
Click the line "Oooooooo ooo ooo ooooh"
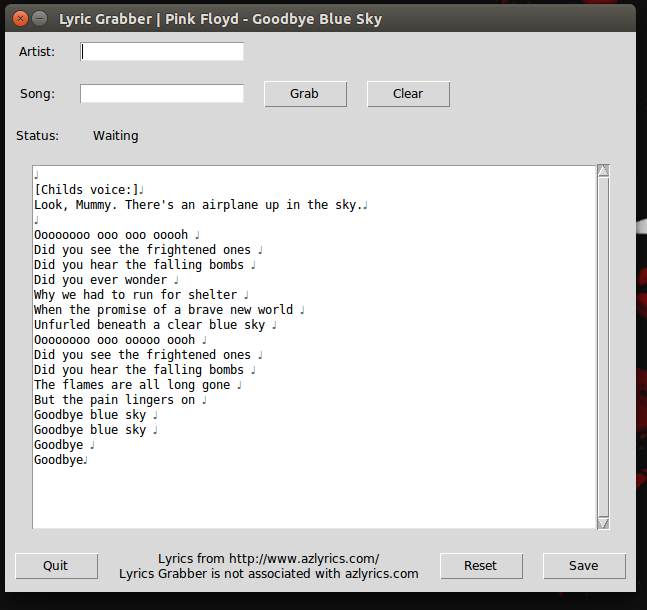111,235
